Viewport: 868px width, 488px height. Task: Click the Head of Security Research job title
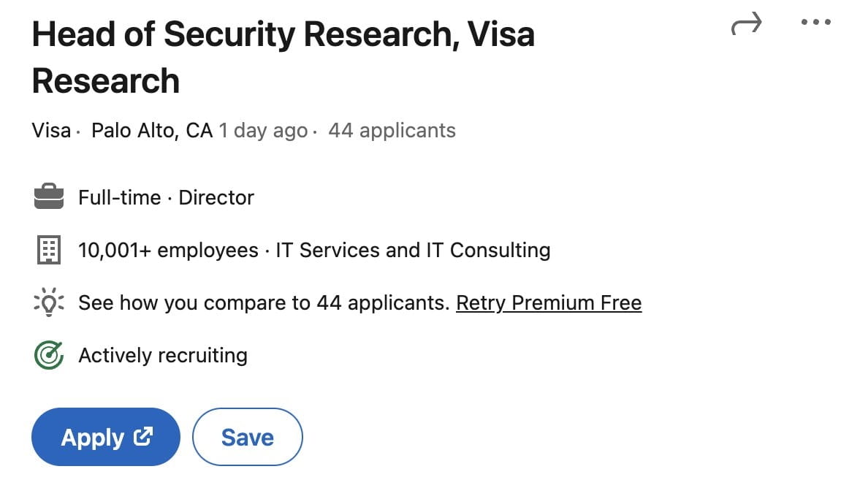(283, 57)
